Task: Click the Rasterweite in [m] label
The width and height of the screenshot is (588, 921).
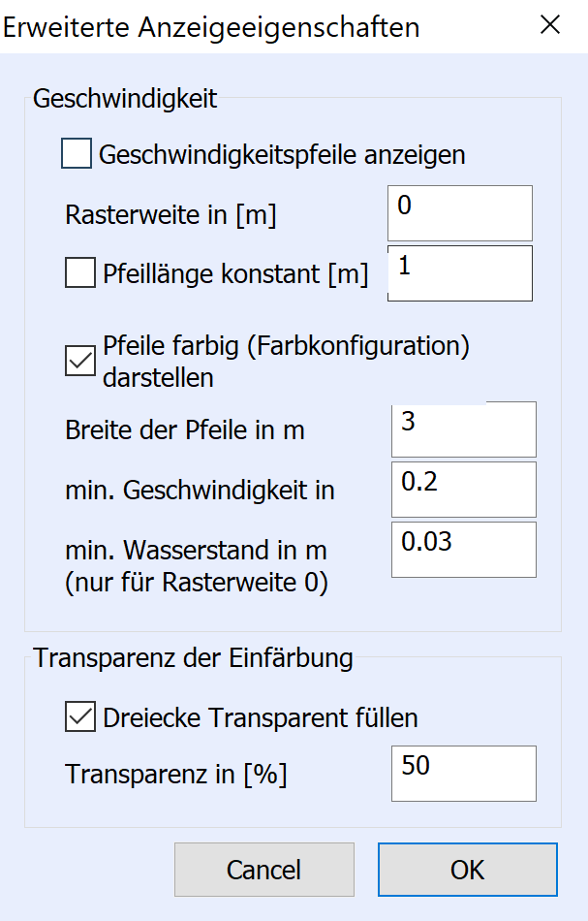Action: click(170, 215)
